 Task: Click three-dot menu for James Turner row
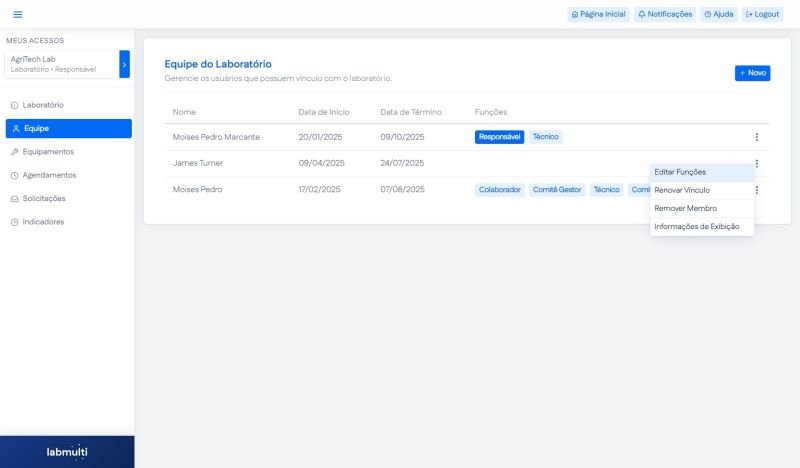[756, 163]
